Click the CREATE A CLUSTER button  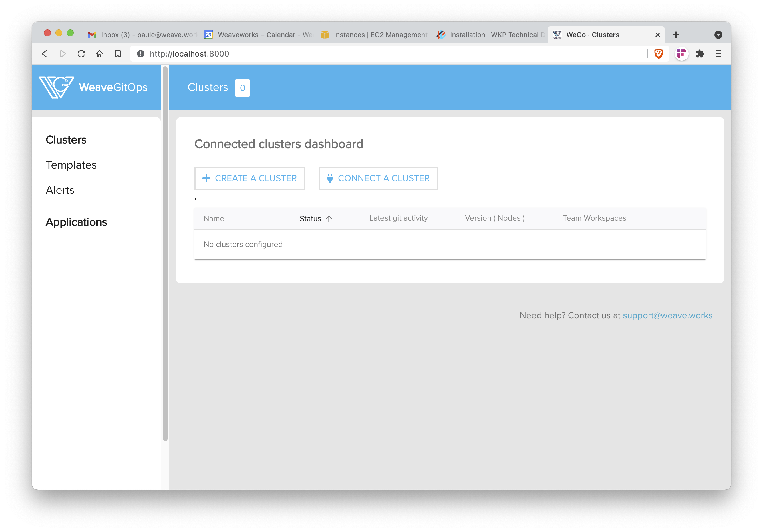pyautogui.click(x=249, y=178)
